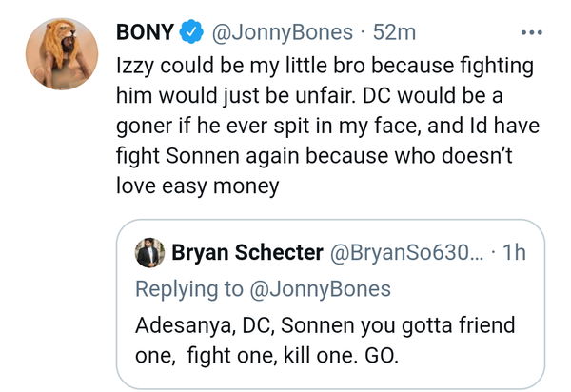Viewport: 571px width, 392px height.
Task: Open Bryan Schecter's small avatar in the quoted tweet
Action: [x=150, y=254]
